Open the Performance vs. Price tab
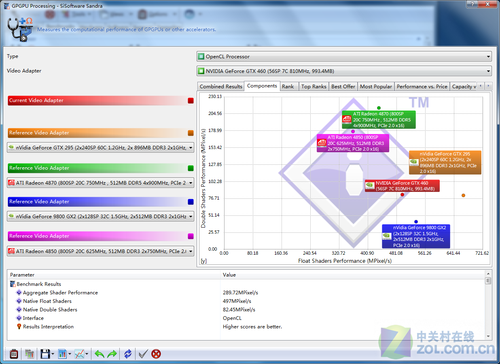Screen dimensions: 500x364 click(x=422, y=86)
